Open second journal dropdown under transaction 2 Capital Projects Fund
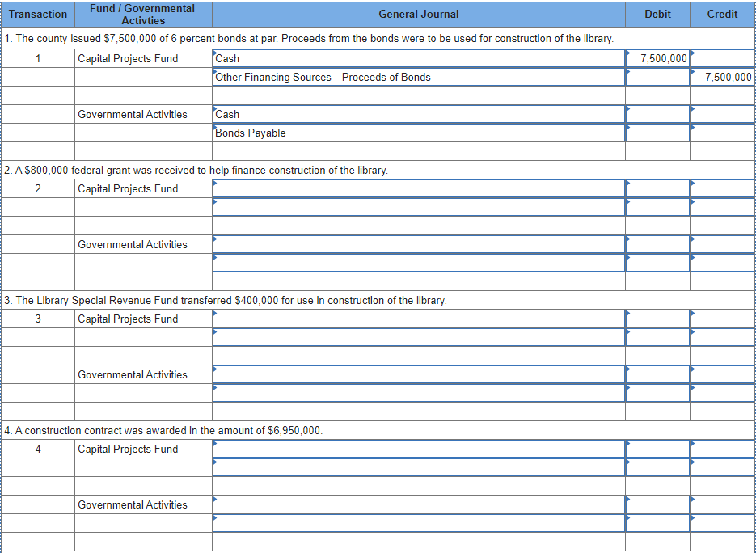Viewport: 756px width, 553px height. point(419,207)
